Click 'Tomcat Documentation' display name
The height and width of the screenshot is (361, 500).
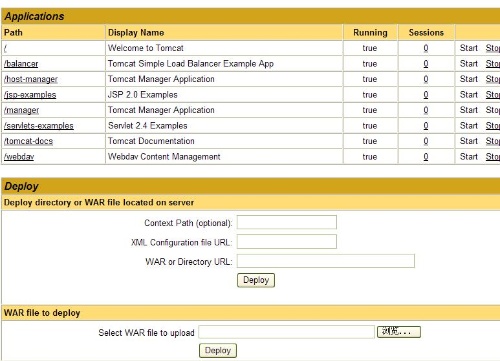(x=151, y=141)
